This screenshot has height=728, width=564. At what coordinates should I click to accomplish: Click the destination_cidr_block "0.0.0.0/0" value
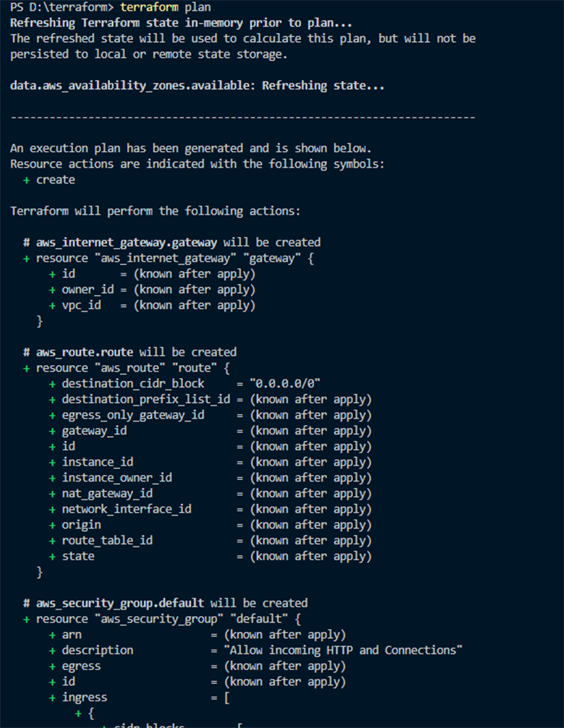(285, 384)
